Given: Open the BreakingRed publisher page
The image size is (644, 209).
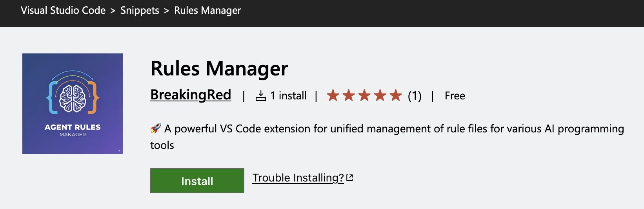Looking at the screenshot, I should (191, 95).
